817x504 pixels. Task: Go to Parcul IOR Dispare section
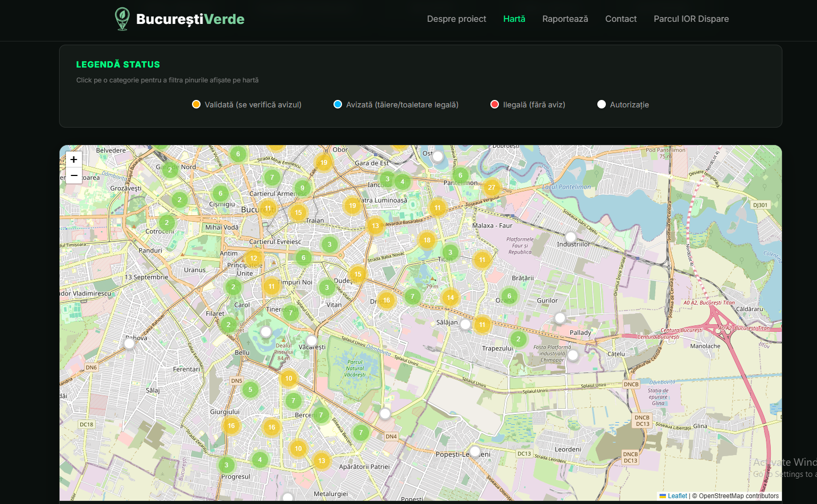coord(691,19)
